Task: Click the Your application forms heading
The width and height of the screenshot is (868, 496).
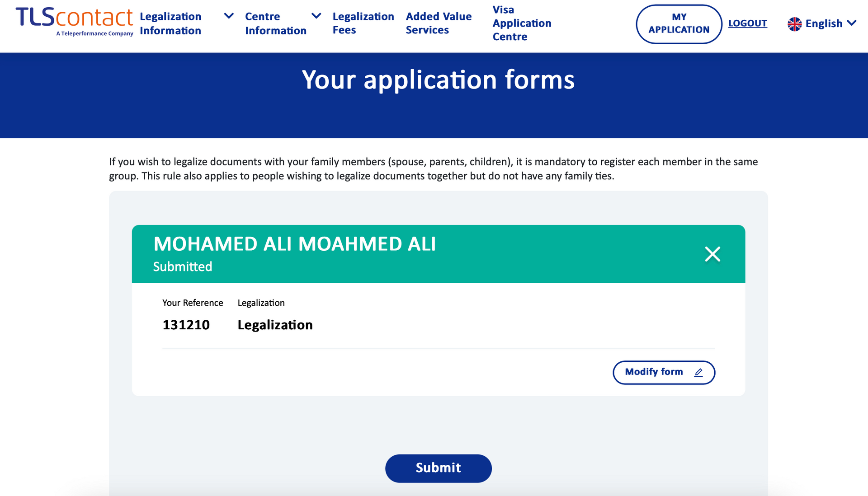Action: click(438, 80)
